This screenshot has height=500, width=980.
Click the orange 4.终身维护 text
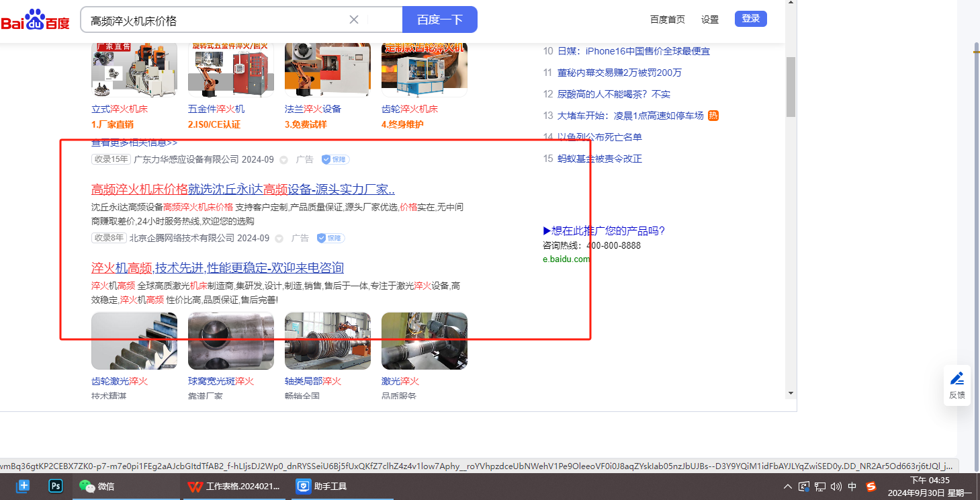coord(402,124)
